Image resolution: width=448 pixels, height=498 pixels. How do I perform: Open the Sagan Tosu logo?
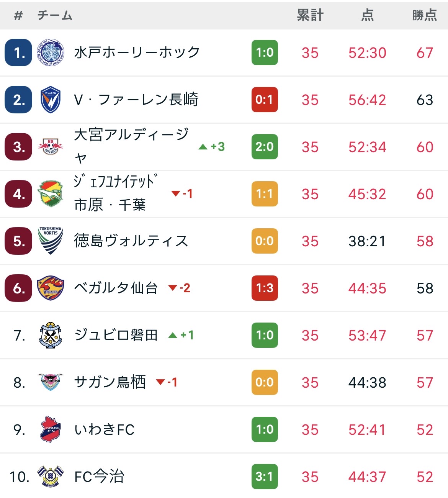[51, 382]
